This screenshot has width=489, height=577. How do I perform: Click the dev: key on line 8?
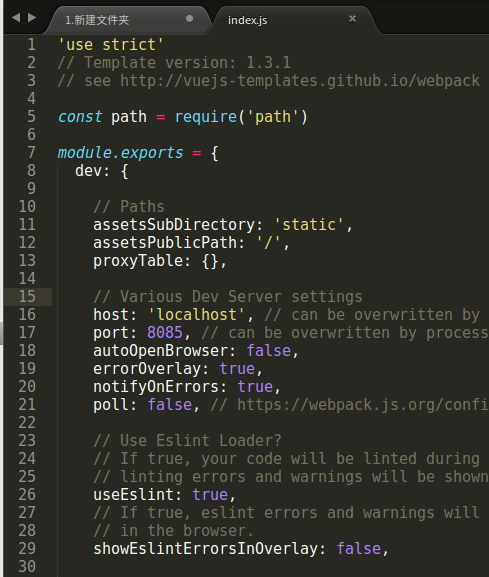92,171
